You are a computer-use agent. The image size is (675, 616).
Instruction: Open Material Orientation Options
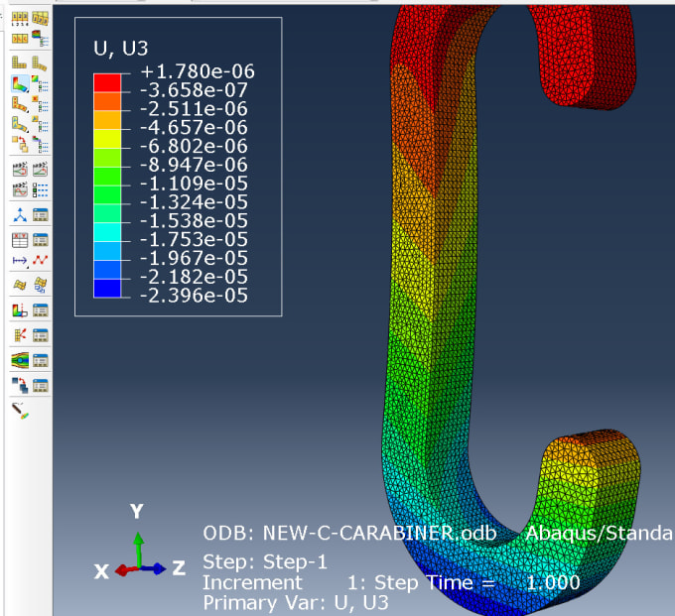(x=41, y=125)
